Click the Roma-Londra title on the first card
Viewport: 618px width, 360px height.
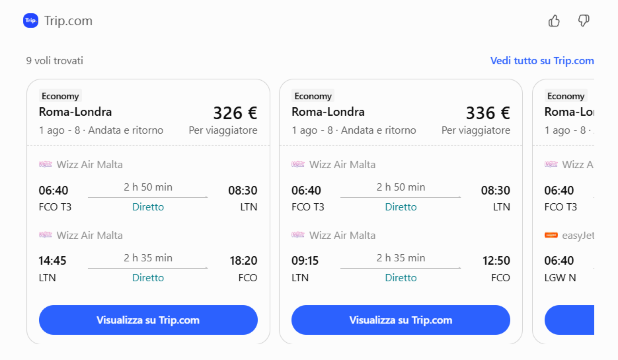[75, 112]
